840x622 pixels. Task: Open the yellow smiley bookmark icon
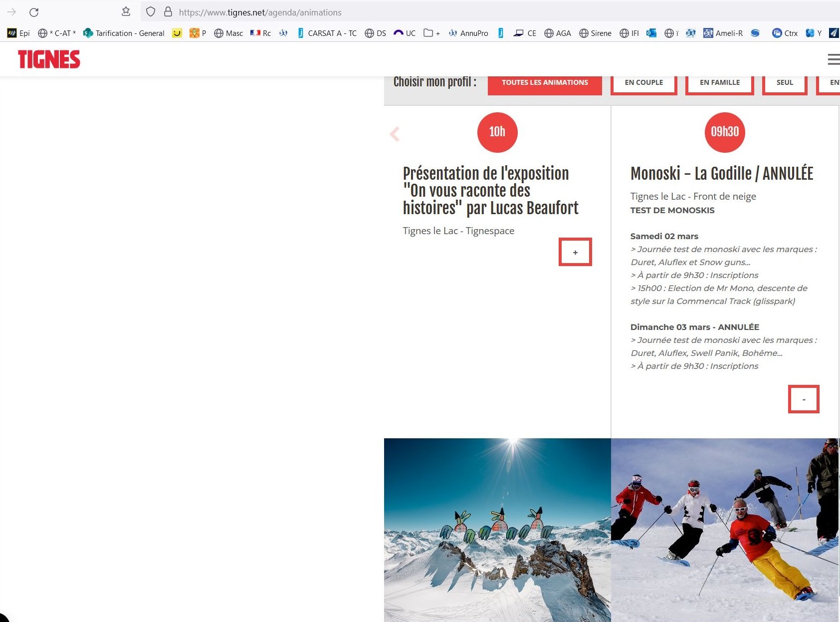pos(177,33)
